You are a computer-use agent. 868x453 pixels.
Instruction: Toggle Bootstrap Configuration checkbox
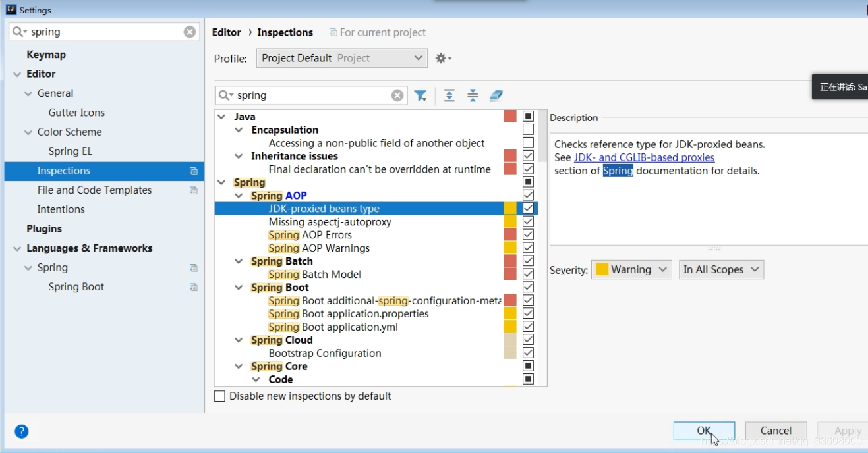[x=528, y=354]
